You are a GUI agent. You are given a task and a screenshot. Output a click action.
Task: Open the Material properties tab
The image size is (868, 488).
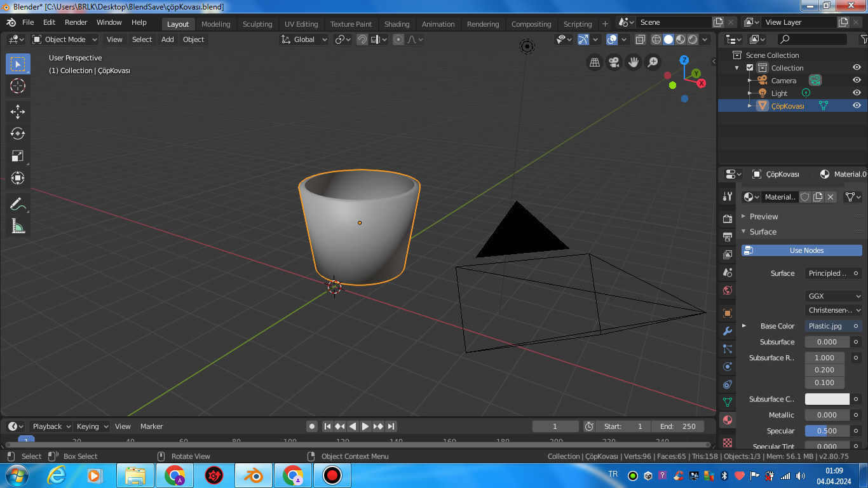point(728,420)
